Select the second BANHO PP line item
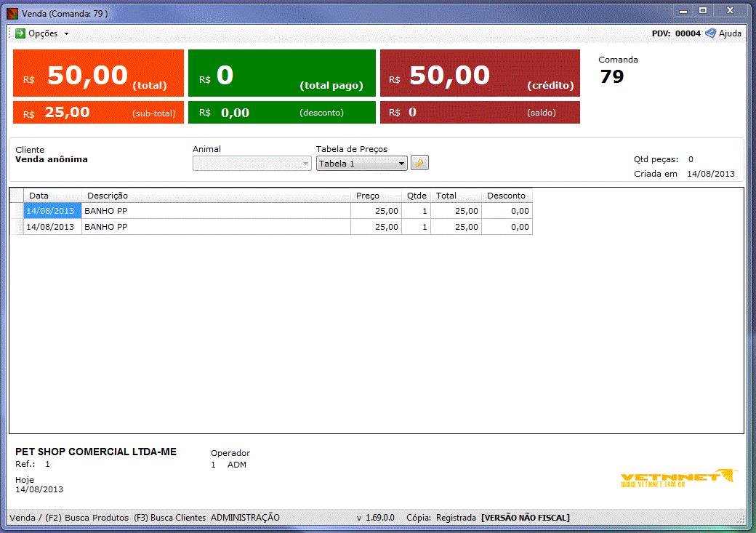The width and height of the screenshot is (756, 533). point(218,226)
